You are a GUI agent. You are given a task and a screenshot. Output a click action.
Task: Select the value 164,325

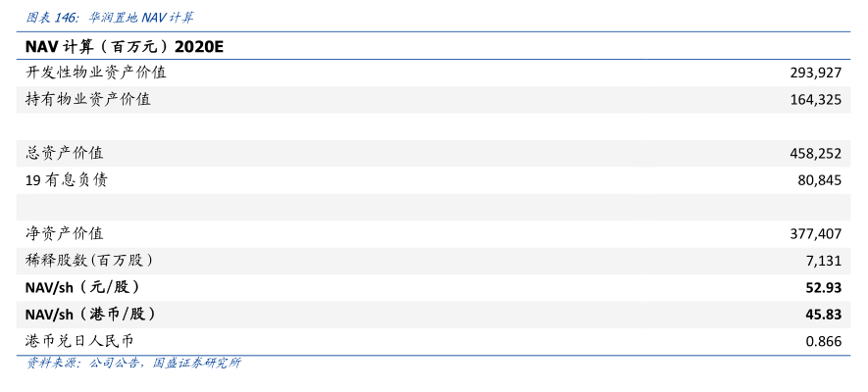[x=815, y=99]
